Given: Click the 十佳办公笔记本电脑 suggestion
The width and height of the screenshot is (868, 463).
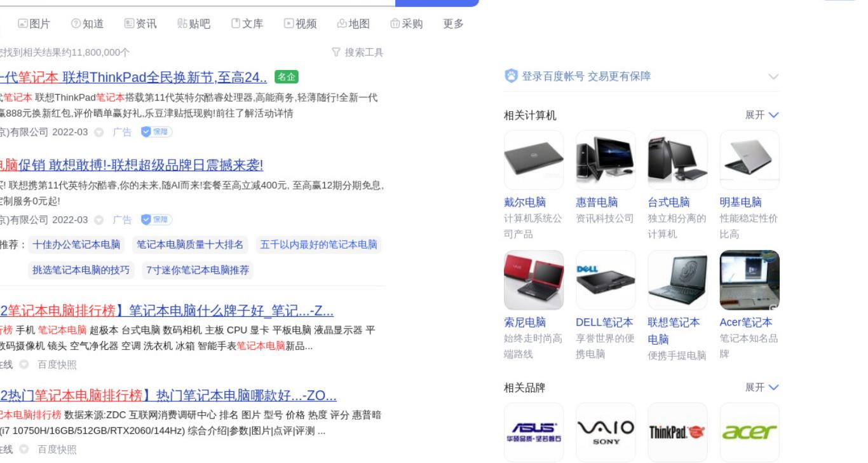Looking at the screenshot, I should 76,245.
